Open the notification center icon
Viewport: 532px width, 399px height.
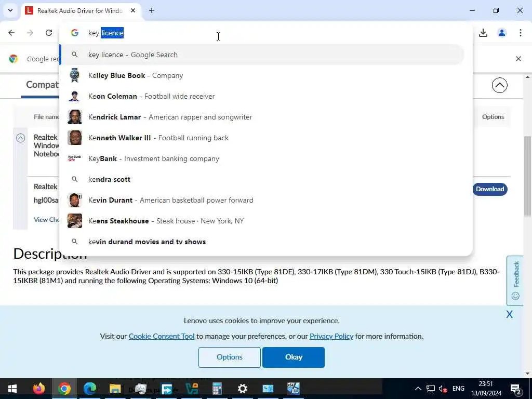[516, 389]
